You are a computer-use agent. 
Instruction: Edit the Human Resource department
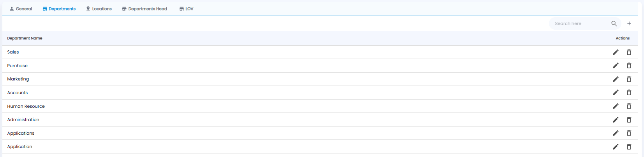coord(616,106)
